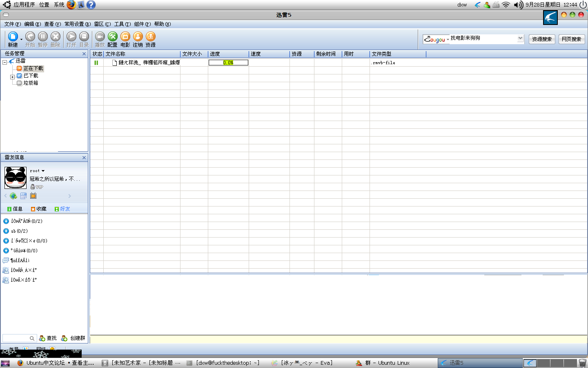Image resolution: width=588 pixels, height=368 pixels.
Task: Open the 编辑 menu
Action: pyautogui.click(x=32, y=24)
